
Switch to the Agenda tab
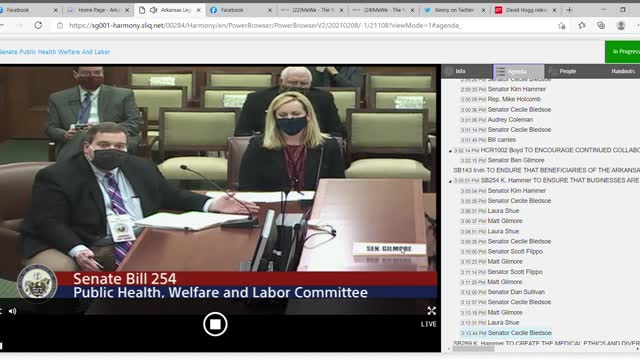[518, 71]
